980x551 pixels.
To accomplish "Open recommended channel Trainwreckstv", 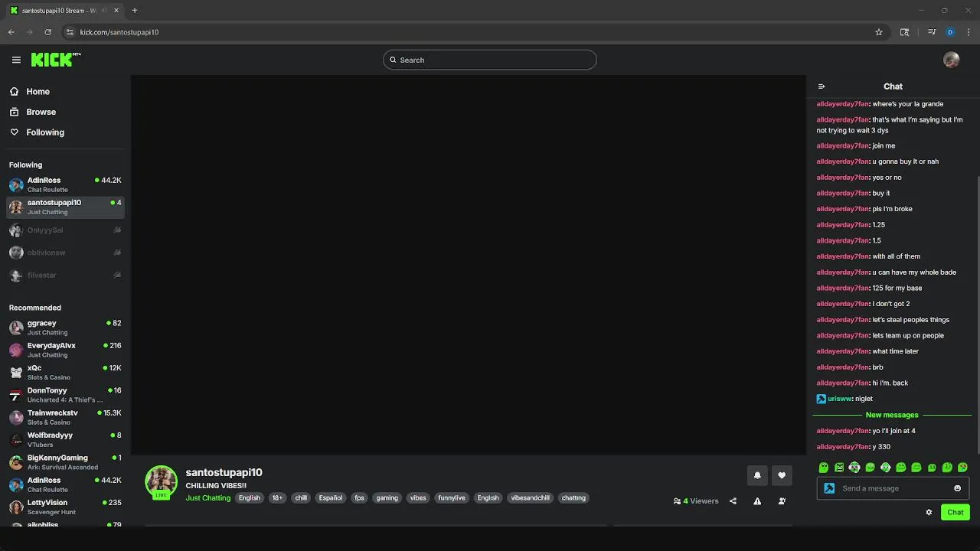I will point(65,417).
